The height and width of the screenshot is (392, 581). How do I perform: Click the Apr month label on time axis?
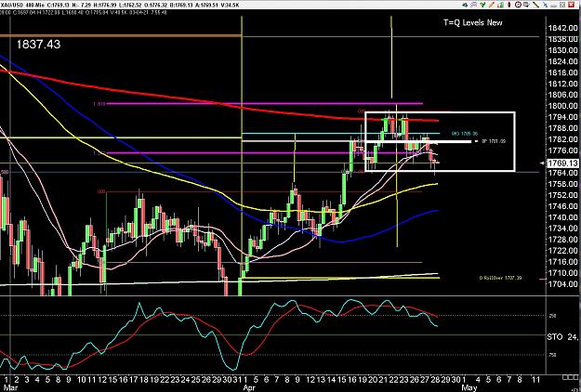249,387
